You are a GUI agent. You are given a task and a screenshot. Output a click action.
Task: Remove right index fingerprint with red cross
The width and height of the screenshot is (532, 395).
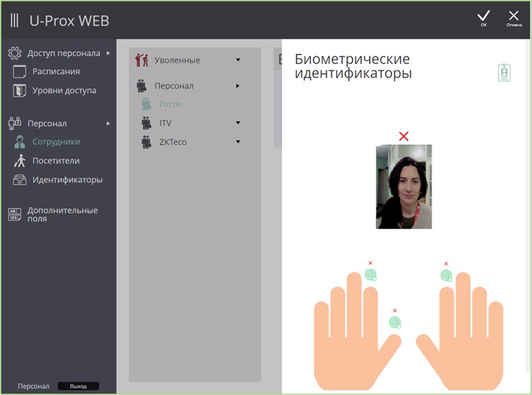coord(446,264)
